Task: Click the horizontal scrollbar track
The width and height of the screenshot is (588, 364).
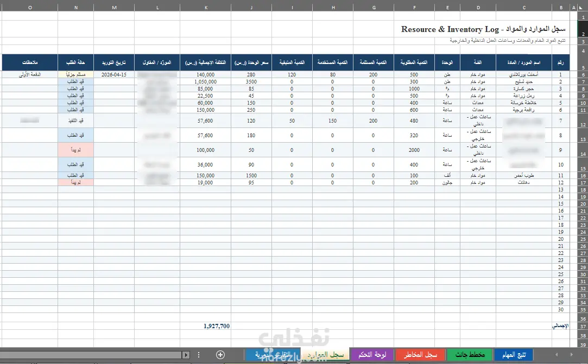Action: [x=91, y=355]
